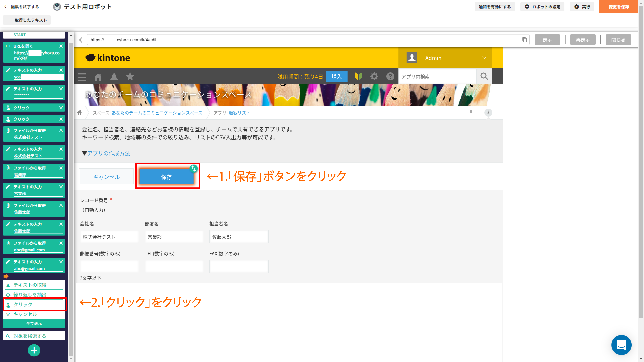Click breadcrumb home icon
Image resolution: width=644 pixels, height=362 pixels.
click(x=80, y=113)
